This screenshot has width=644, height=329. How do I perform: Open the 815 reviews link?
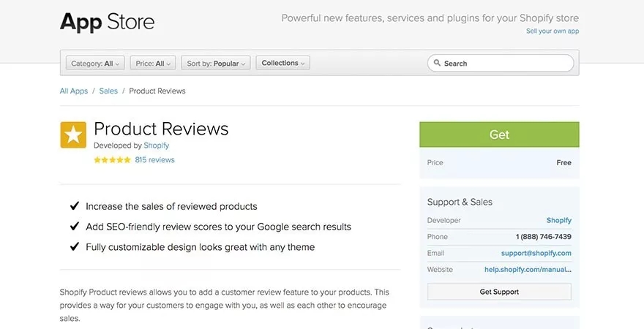[154, 160]
